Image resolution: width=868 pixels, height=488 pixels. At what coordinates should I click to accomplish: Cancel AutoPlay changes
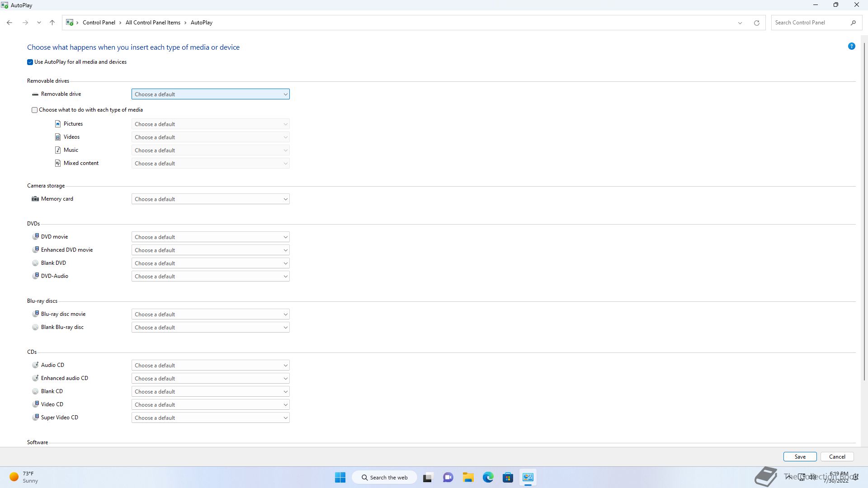[x=837, y=457]
